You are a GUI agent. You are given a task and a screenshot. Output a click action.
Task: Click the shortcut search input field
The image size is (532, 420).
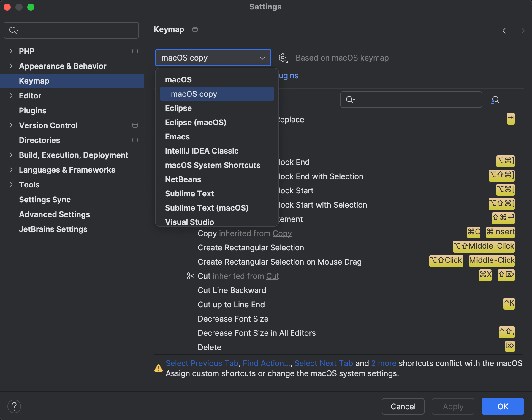click(x=411, y=100)
